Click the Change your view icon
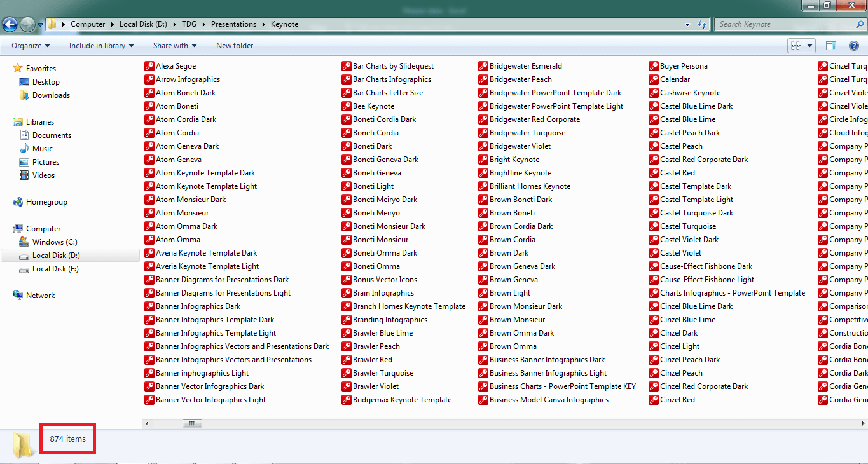 click(796, 46)
